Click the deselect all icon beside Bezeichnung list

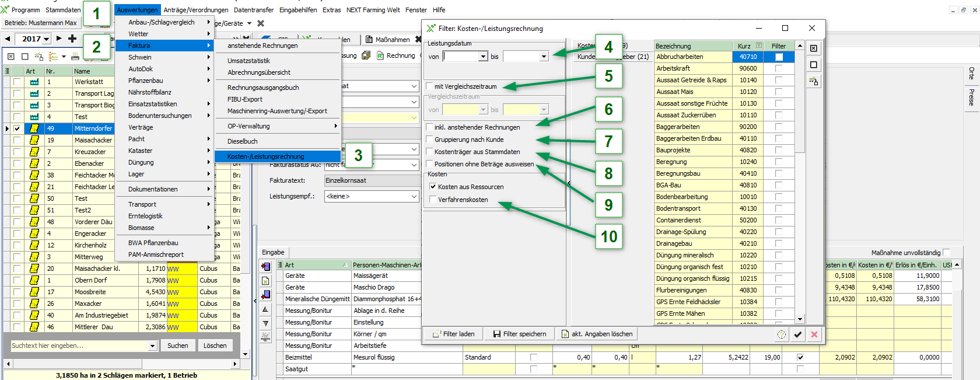point(814,65)
